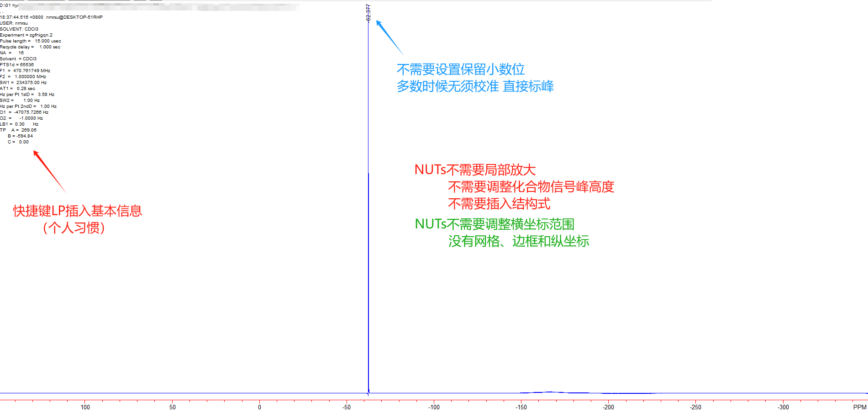Select the "PTS1d = 65536" parameter text
868x413 pixels.
[16, 64]
